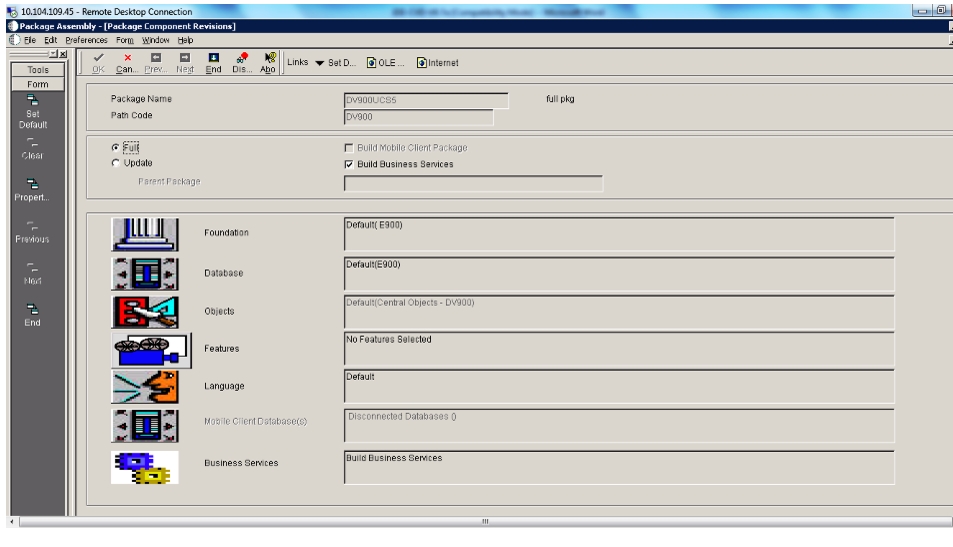
Task: Open the Help menu
Action: pos(185,40)
